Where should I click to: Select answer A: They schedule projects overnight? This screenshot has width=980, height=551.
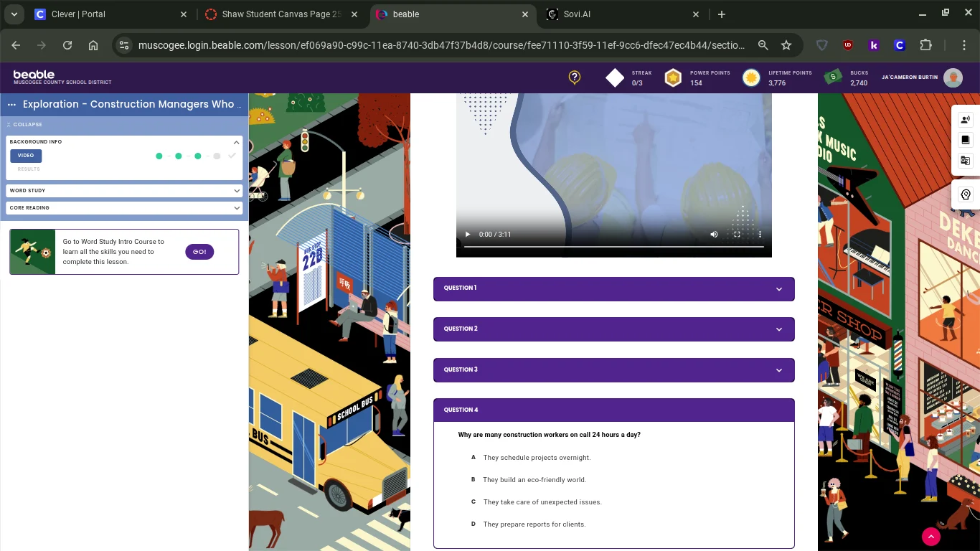(x=537, y=458)
